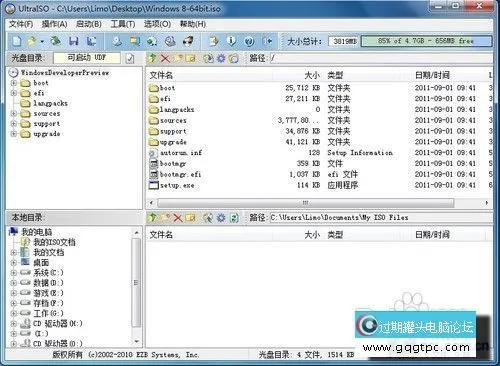Screen dimensions: 500x366
Task: Click the red X delete icon in the local pane toolbar
Action: point(178,218)
